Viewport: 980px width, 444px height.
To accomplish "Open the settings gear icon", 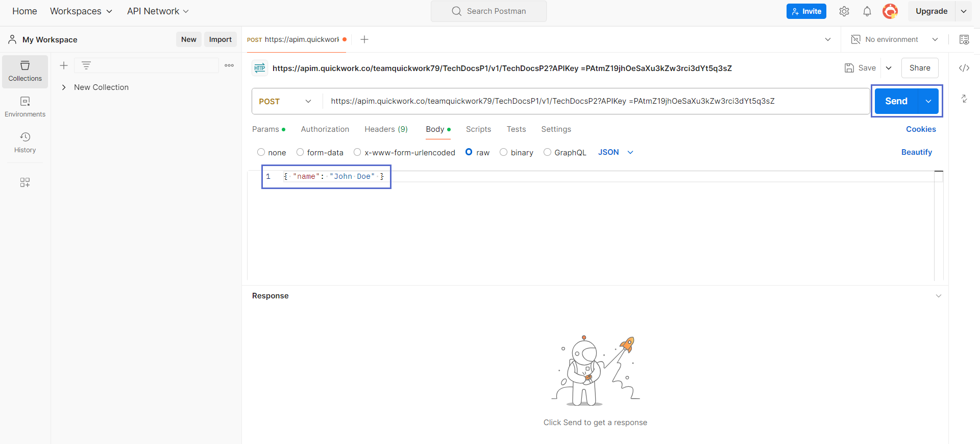I will tap(844, 11).
